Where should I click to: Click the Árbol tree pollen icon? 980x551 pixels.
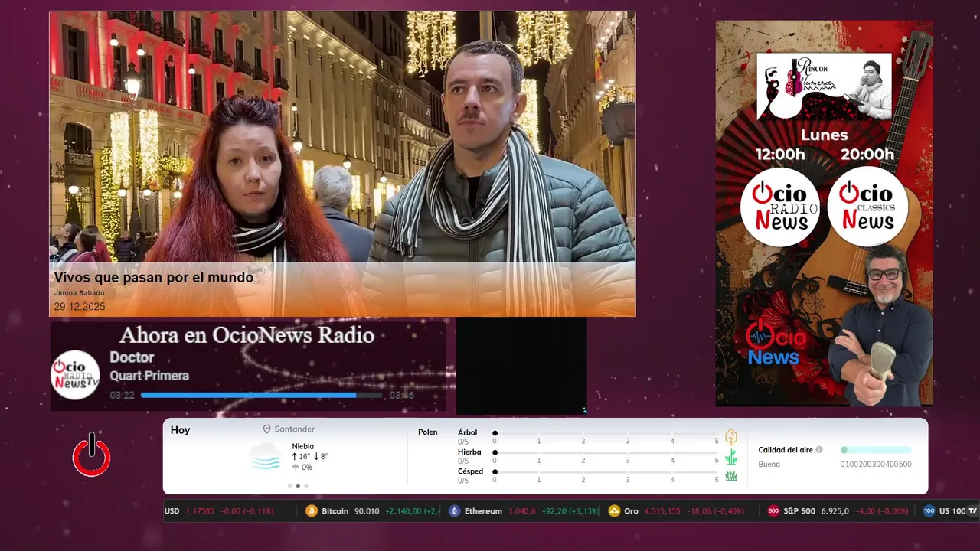point(731,437)
